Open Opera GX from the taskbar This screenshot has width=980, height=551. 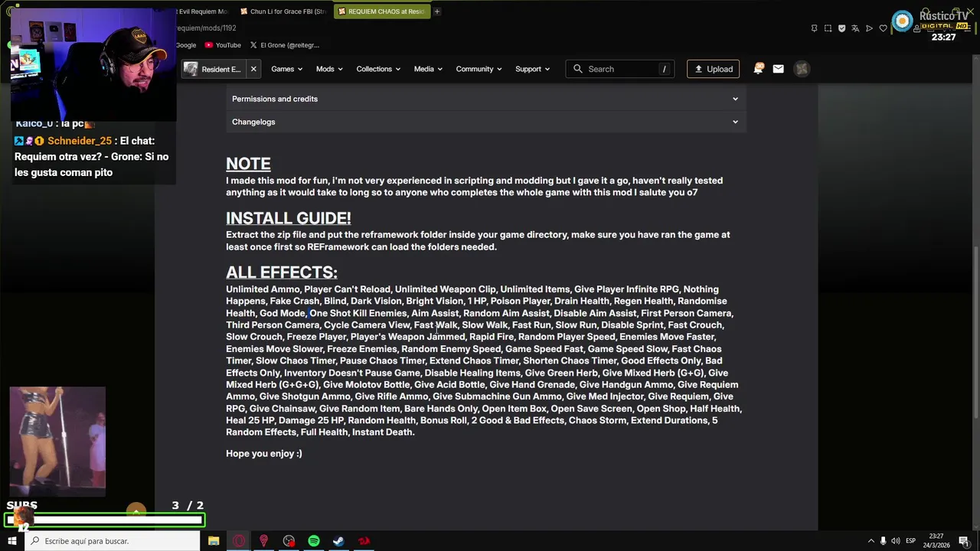tap(239, 541)
